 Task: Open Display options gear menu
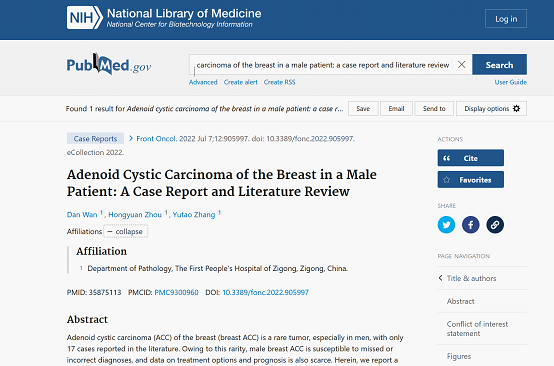491,108
